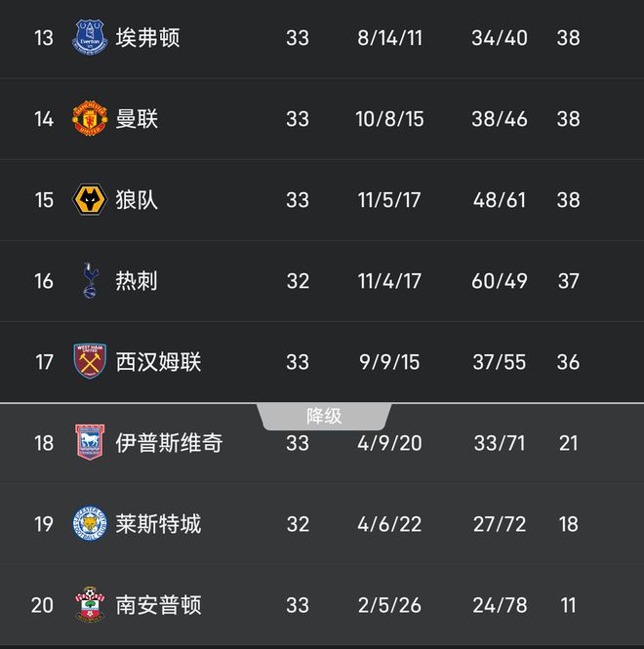
Task: Tap the 降级 relegation zone label
Action: tap(324, 417)
